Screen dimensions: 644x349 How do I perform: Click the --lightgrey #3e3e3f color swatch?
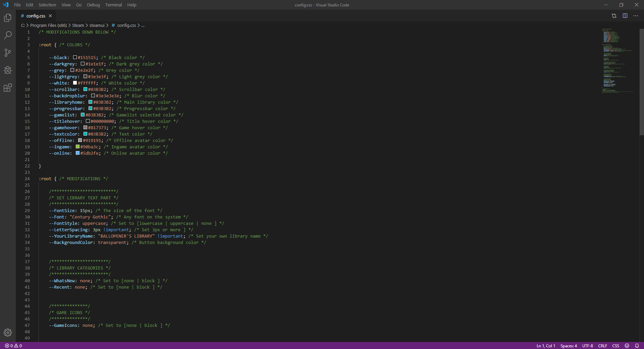coord(85,77)
